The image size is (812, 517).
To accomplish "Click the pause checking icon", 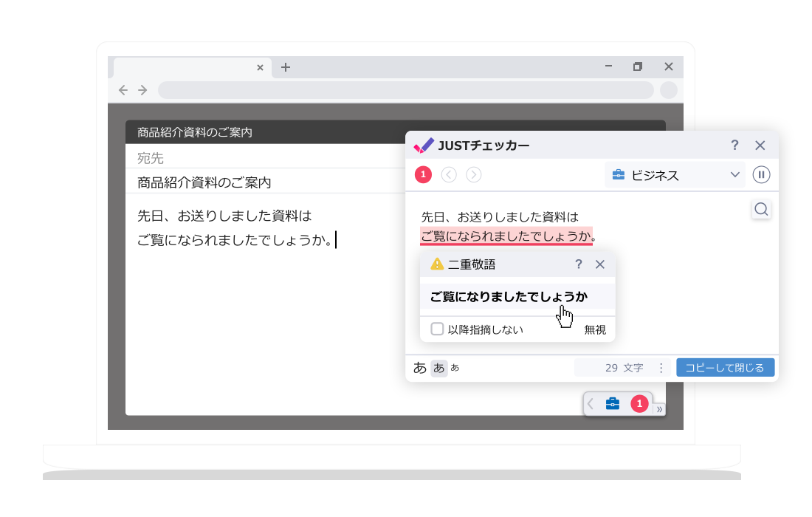I will coord(761,175).
